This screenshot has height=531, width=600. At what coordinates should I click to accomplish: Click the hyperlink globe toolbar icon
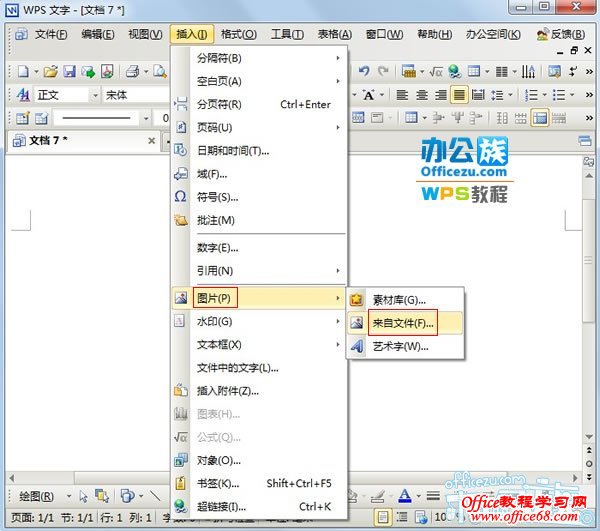(x=455, y=72)
